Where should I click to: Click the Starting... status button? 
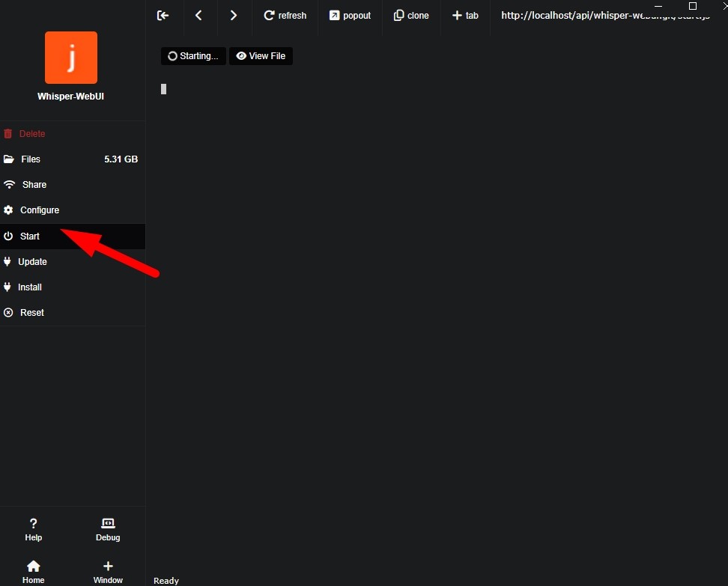click(193, 56)
